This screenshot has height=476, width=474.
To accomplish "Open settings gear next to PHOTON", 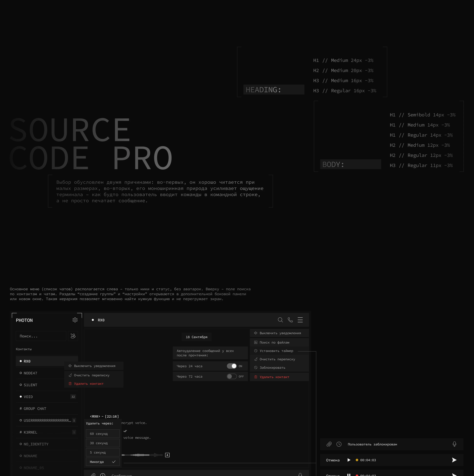I will tap(75, 320).
